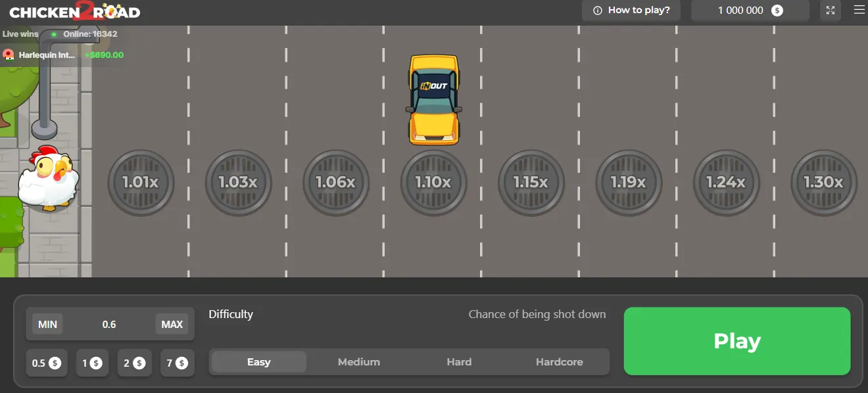Switch difficulty to Medium
This screenshot has width=868, height=393.
pos(358,362)
